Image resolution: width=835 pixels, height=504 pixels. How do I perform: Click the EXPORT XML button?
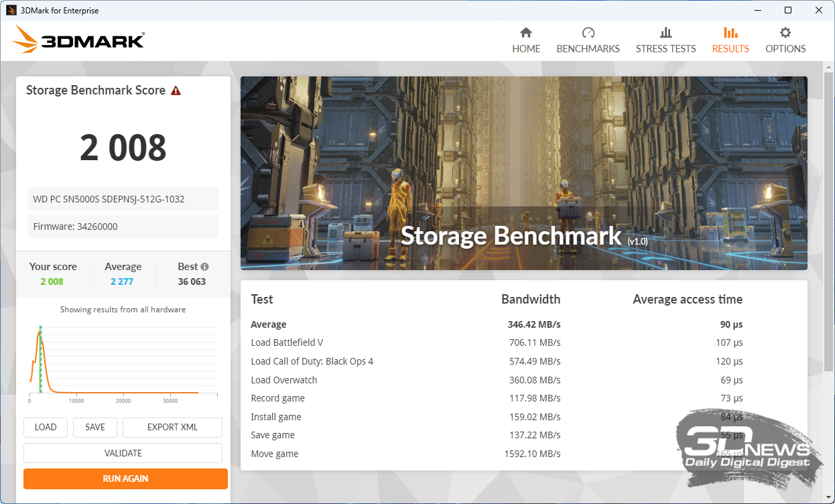coord(172,427)
